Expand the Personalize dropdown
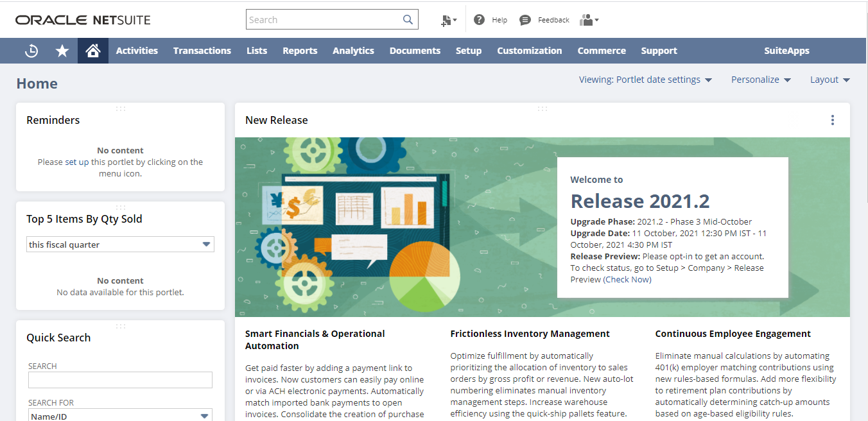 click(761, 80)
